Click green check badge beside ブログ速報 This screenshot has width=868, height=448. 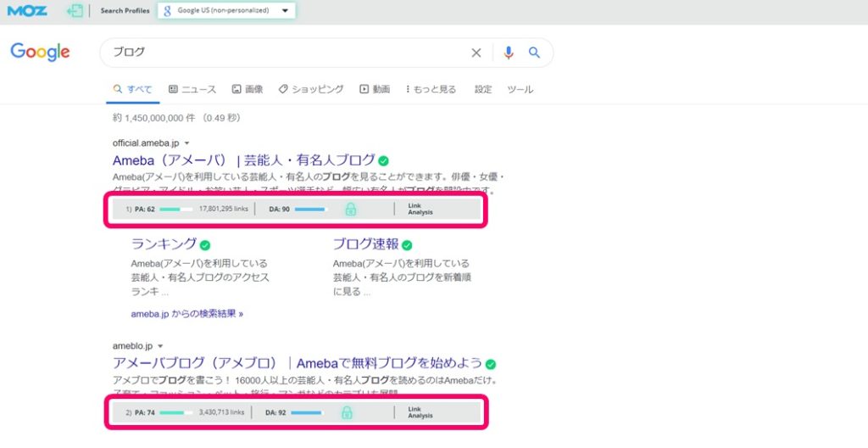[407, 245]
